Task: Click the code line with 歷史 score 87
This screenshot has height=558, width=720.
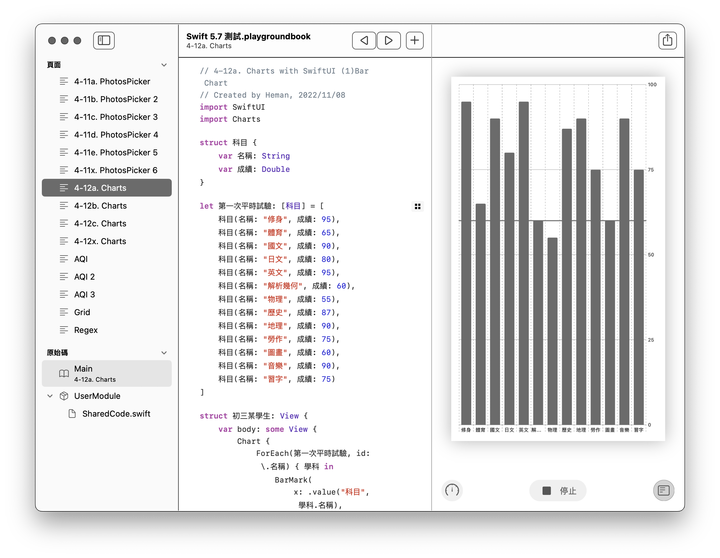Action: click(279, 313)
